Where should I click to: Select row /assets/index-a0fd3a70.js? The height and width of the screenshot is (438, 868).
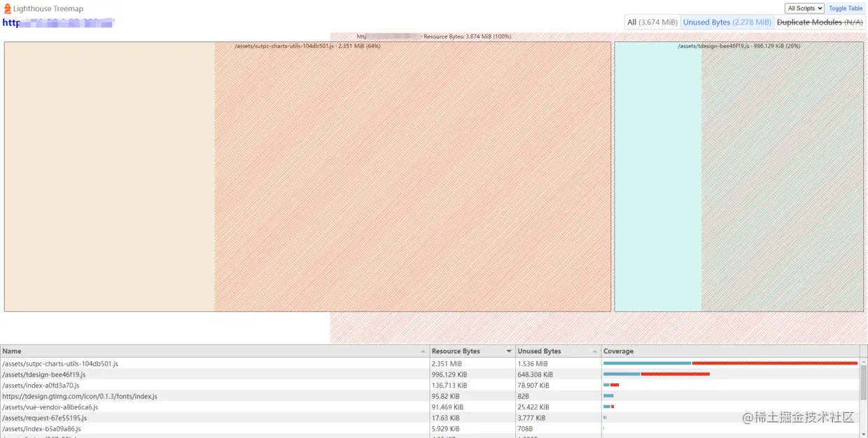tap(429, 386)
